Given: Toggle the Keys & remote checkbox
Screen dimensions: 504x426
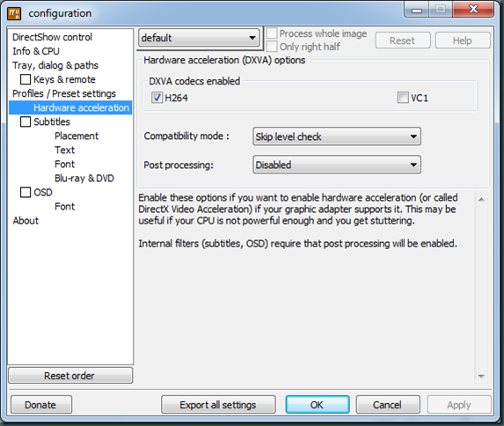Looking at the screenshot, I should point(26,79).
